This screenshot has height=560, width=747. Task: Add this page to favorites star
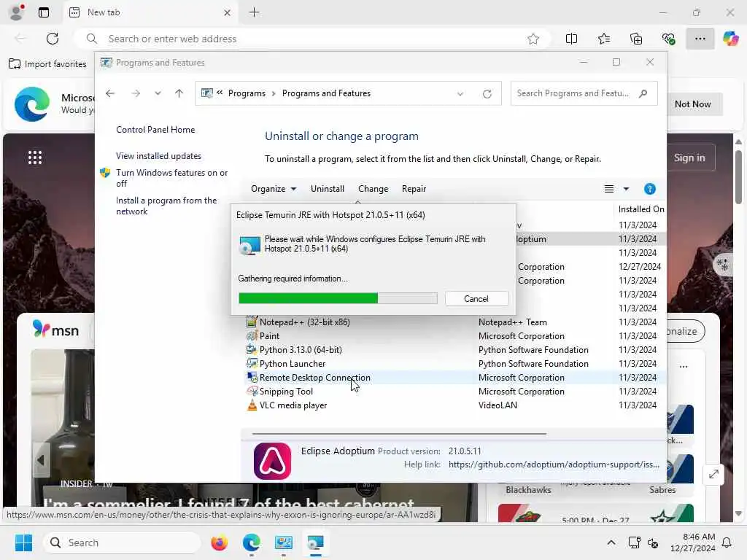[533, 39]
